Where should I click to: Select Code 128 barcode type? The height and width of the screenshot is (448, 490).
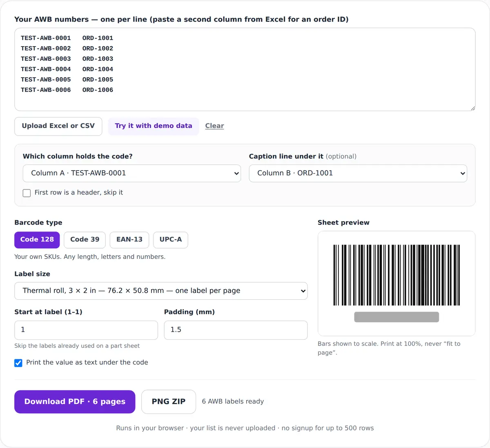pos(37,240)
